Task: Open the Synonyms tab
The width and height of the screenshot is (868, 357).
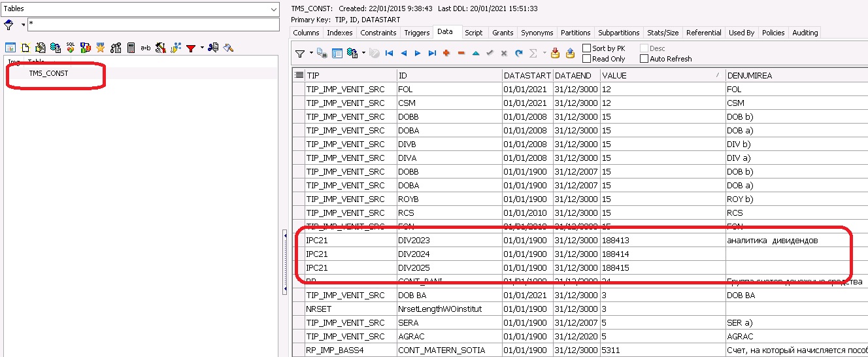Action: coord(537,33)
